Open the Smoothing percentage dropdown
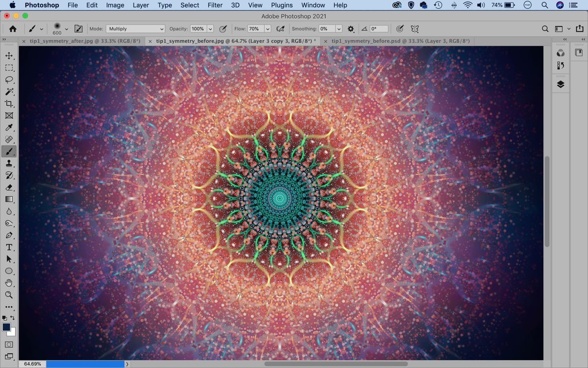The image size is (588, 368). click(x=339, y=28)
